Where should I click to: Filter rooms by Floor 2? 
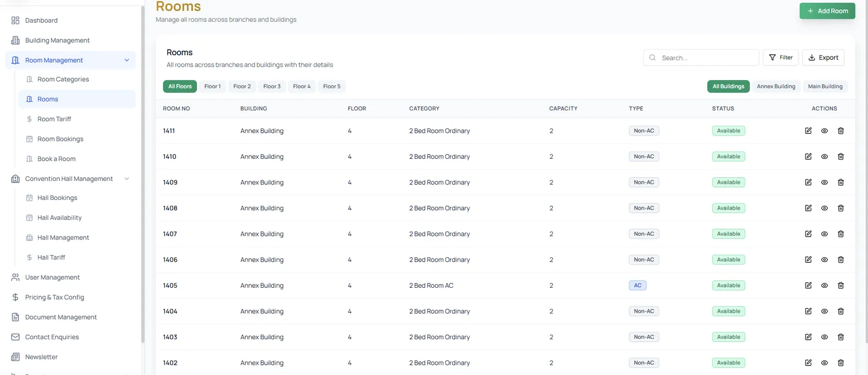click(242, 86)
